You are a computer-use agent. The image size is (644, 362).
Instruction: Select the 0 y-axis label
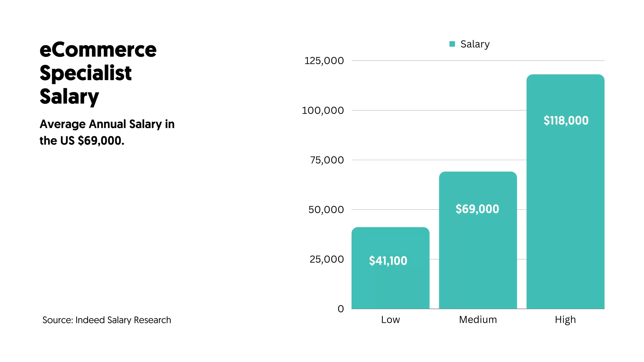341,309
